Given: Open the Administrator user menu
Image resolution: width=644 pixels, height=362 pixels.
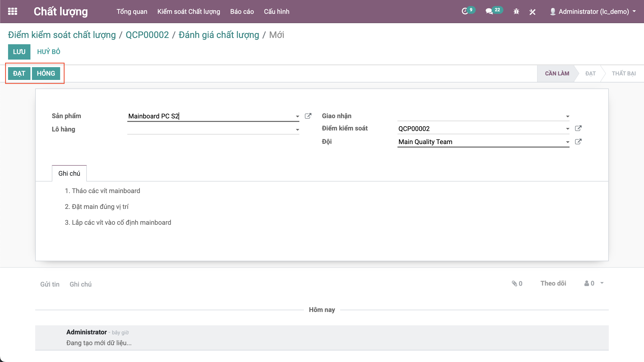Looking at the screenshot, I should point(593,12).
